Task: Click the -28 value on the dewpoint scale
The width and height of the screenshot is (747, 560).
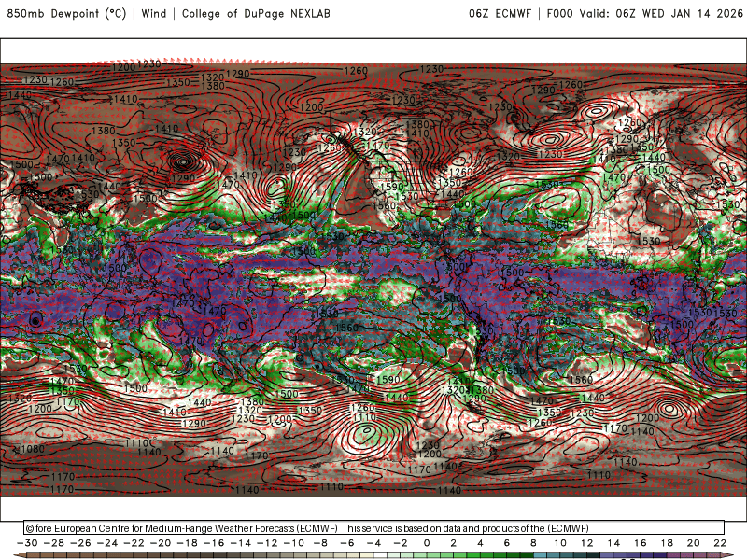Action: tap(54, 543)
